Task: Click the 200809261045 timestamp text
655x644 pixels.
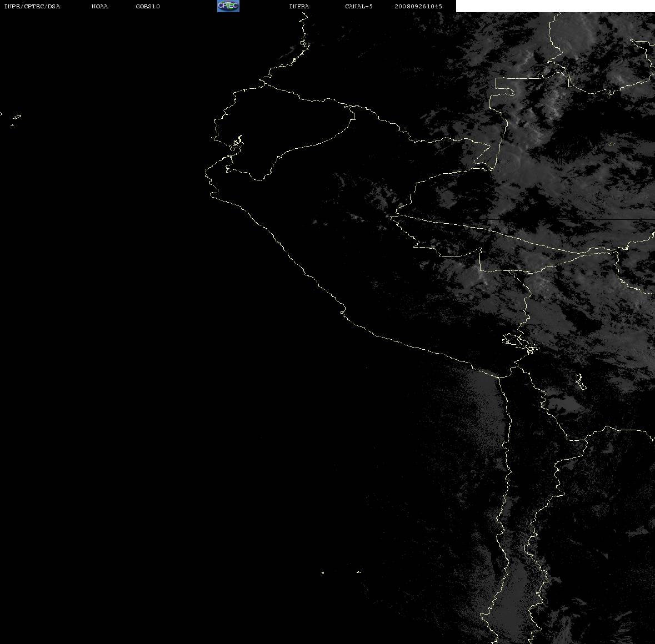Action: 418,6
